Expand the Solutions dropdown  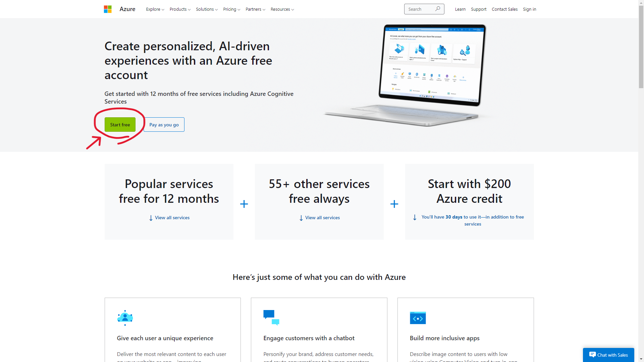click(x=207, y=9)
